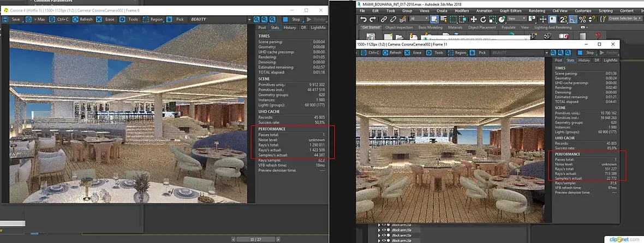The height and width of the screenshot is (243, 644).
Task: Open render element dropdown in right VFB
Action: 547,53
